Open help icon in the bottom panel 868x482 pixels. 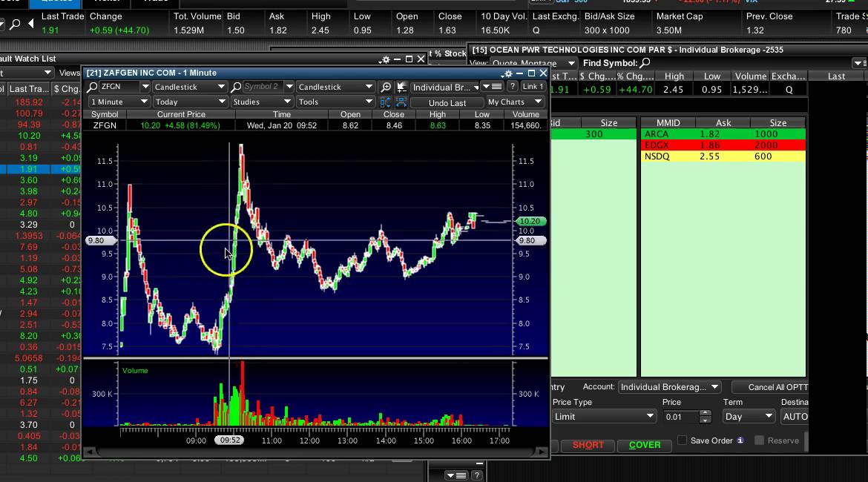(x=476, y=475)
